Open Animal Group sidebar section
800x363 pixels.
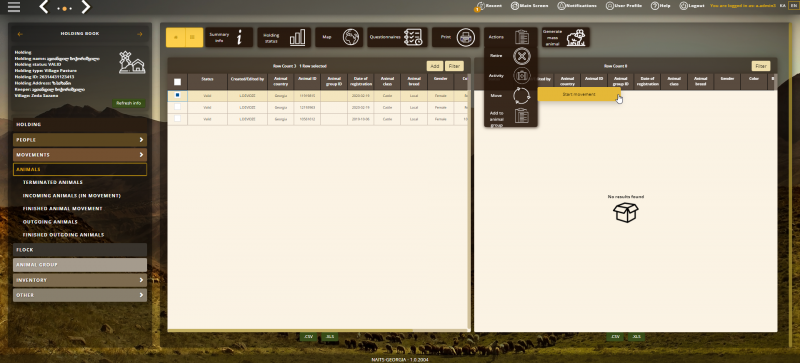pyautogui.click(x=80, y=265)
